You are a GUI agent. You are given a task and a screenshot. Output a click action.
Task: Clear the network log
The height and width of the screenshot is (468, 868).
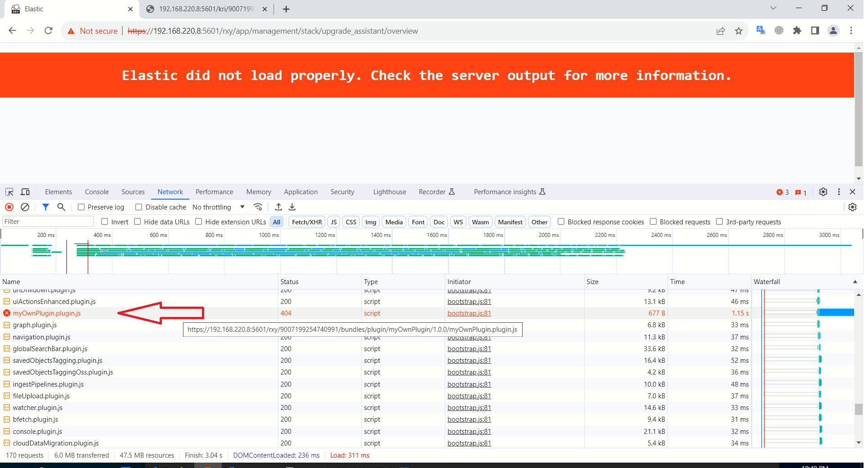(x=25, y=207)
